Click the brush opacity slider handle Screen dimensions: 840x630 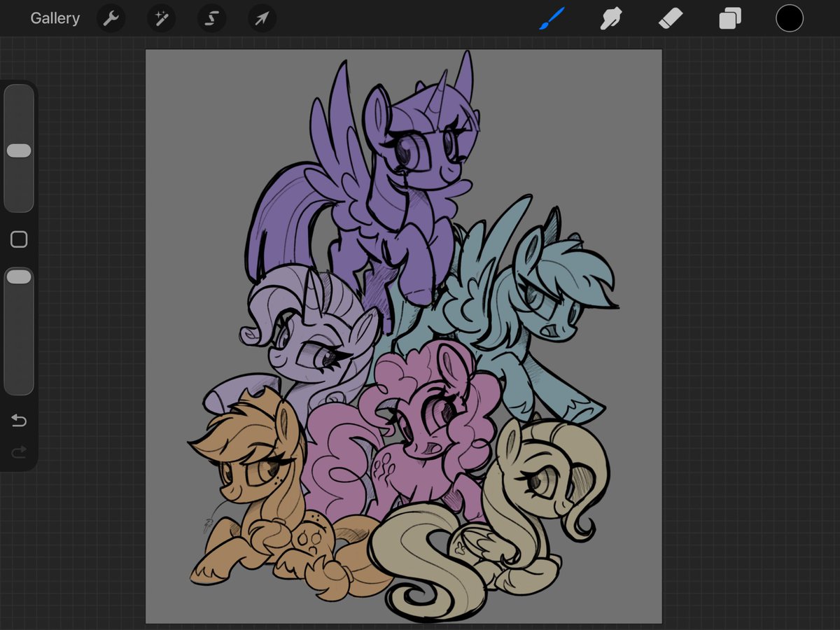tap(19, 276)
